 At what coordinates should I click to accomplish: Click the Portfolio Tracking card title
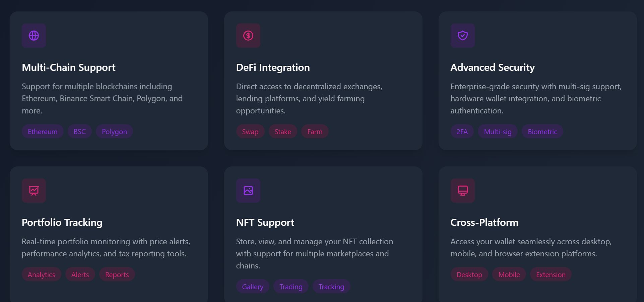pos(62,222)
